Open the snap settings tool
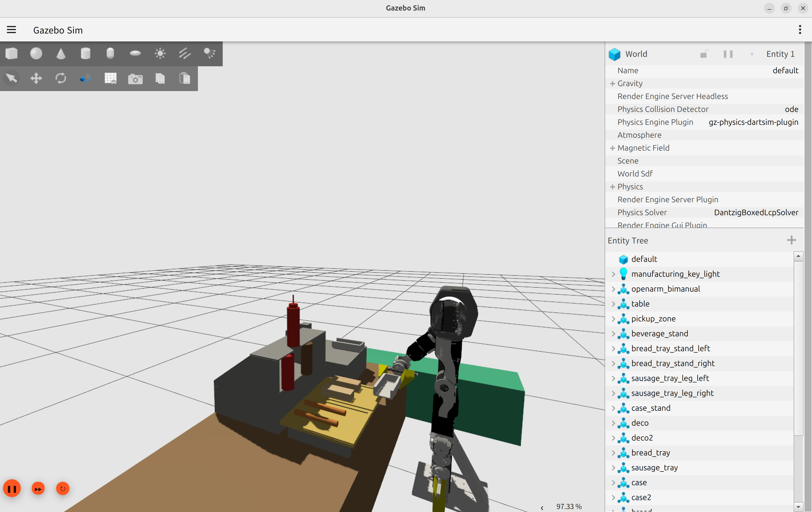The image size is (812, 512). click(x=86, y=78)
